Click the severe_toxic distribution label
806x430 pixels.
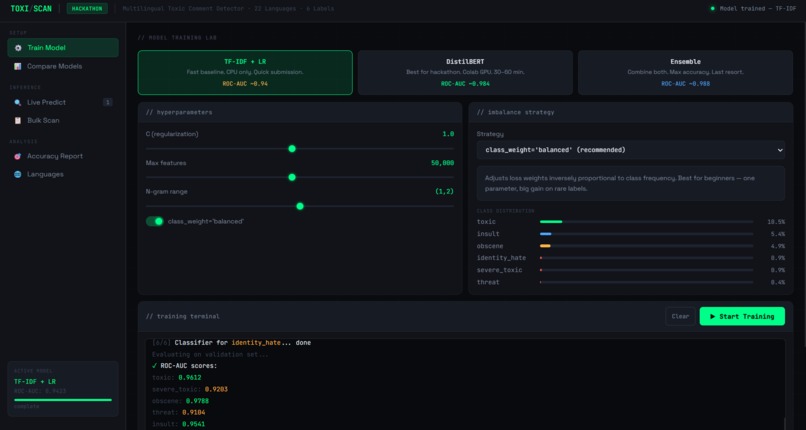(499, 270)
